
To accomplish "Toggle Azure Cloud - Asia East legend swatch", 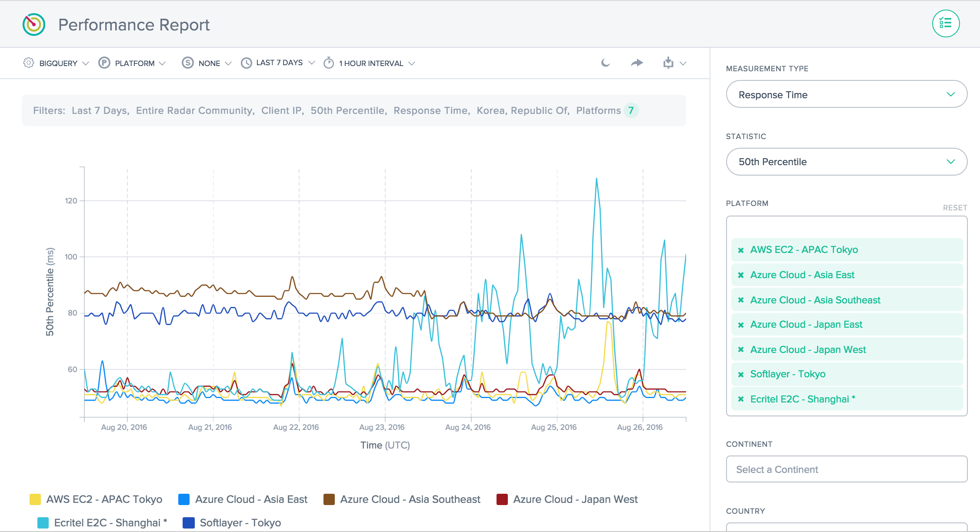I will (184, 499).
